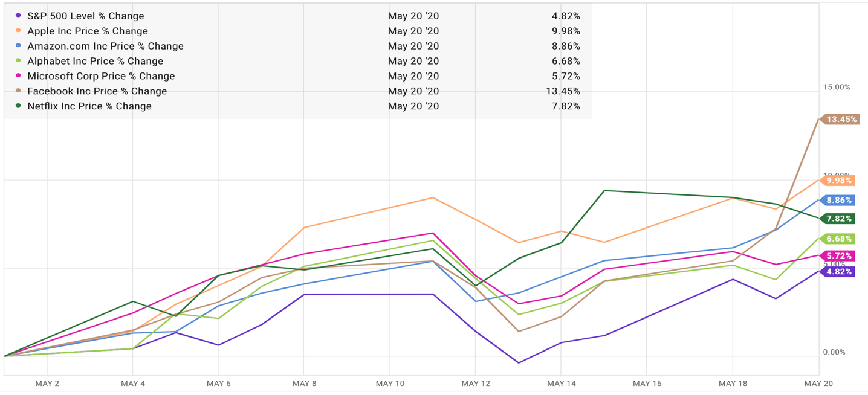This screenshot has height=395, width=868.
Task: Click the May 20 '20 date in S&P 500 row
Action: click(x=413, y=16)
